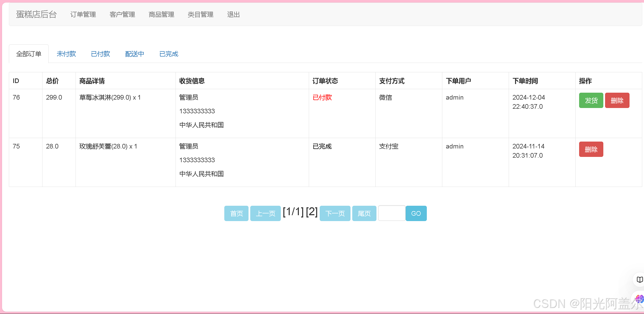The width and height of the screenshot is (644, 314).
Task: Click the 总价 column header
Action: (52, 81)
